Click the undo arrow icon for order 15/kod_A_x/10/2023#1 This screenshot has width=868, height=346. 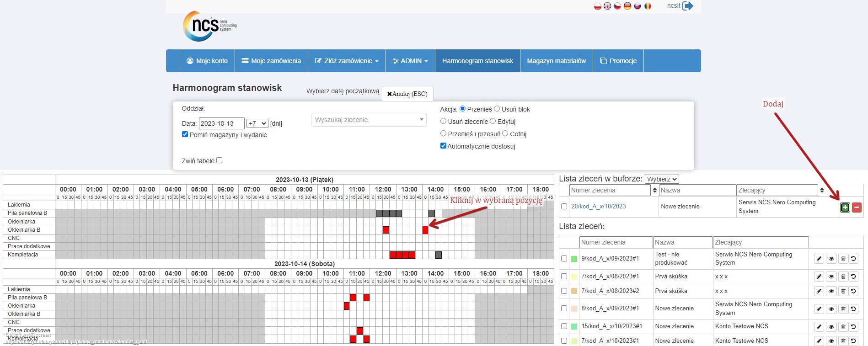click(853, 326)
